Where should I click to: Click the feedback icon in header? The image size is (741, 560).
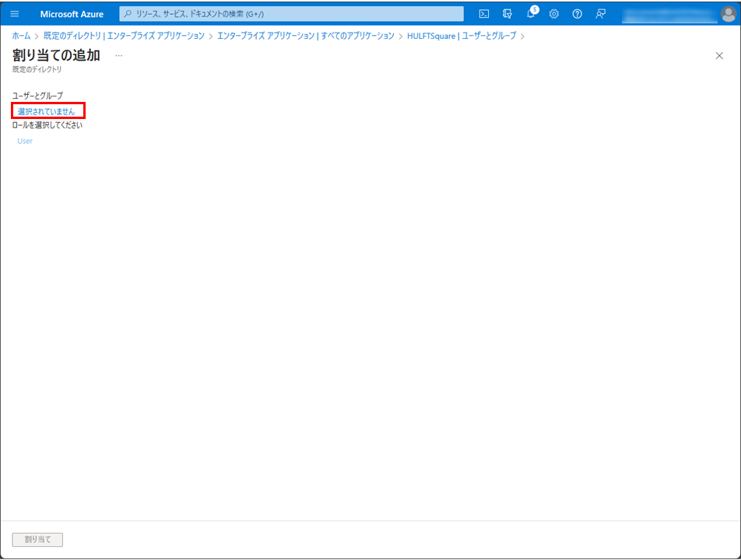[601, 14]
